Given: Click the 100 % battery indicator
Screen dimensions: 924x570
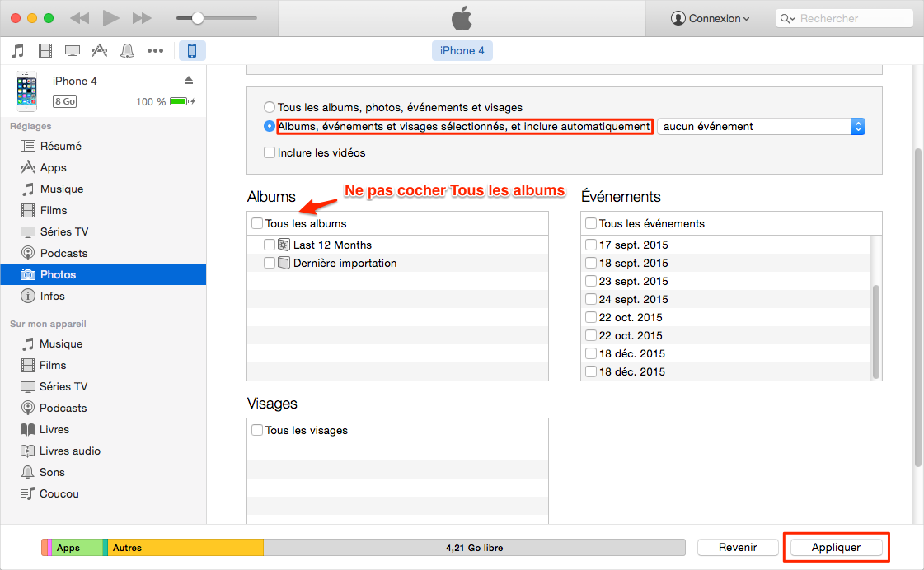Looking at the screenshot, I should point(166,101).
